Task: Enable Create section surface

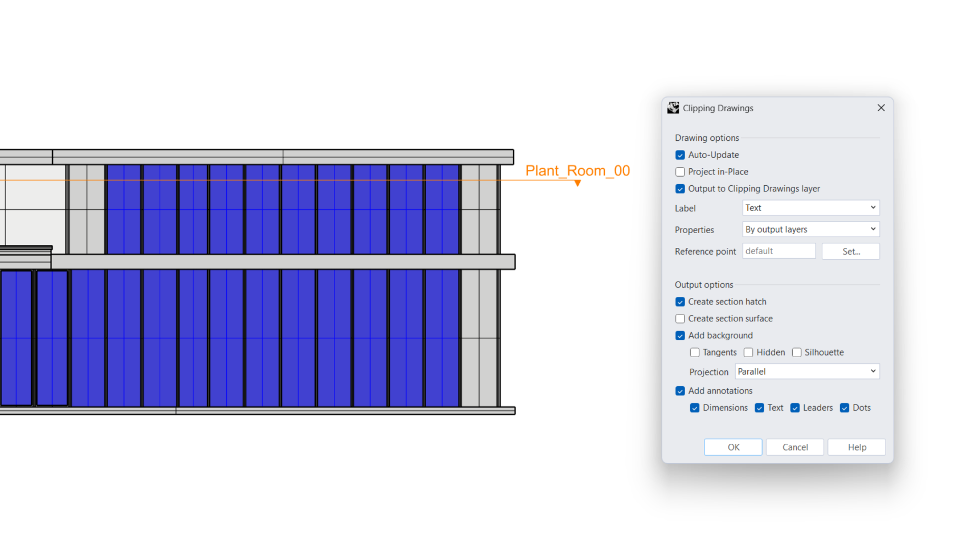Action: click(680, 319)
